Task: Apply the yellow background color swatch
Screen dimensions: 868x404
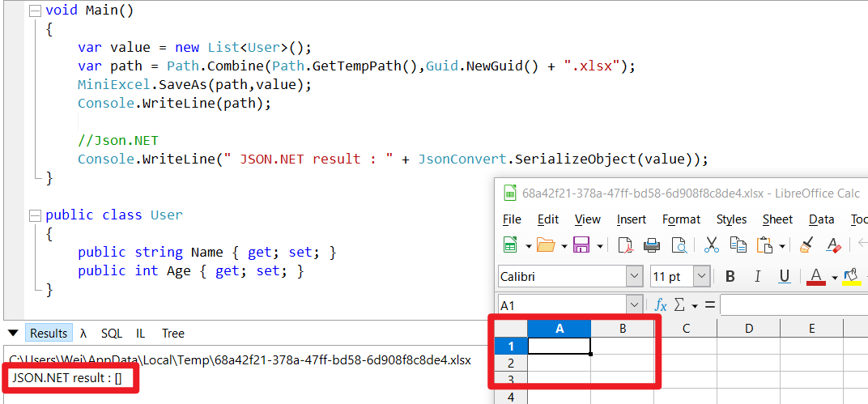Action: [851, 276]
